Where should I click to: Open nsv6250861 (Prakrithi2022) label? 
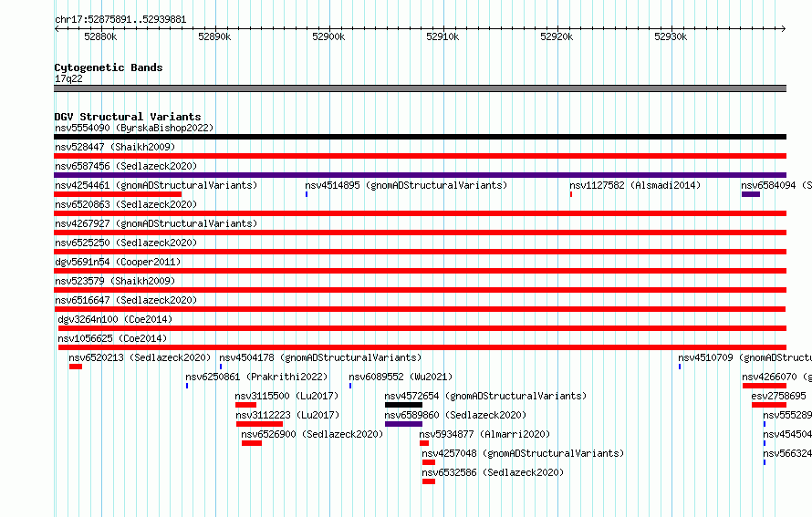coord(257,377)
